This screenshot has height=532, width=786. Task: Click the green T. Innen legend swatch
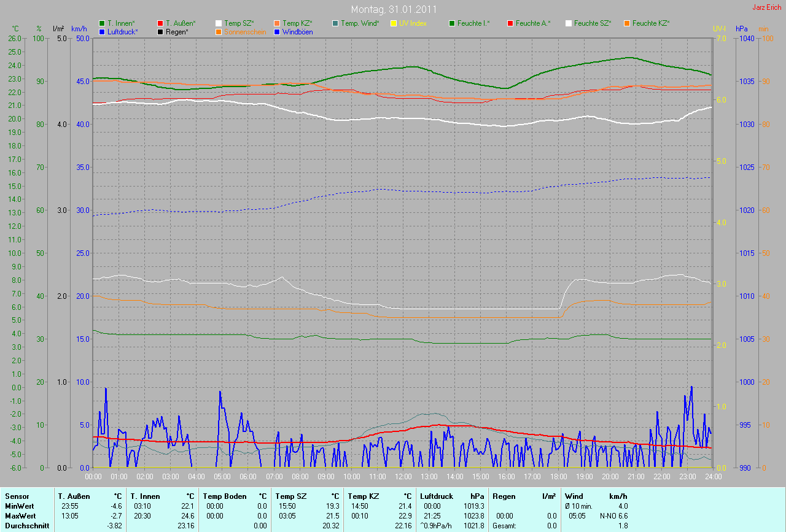[x=102, y=23]
